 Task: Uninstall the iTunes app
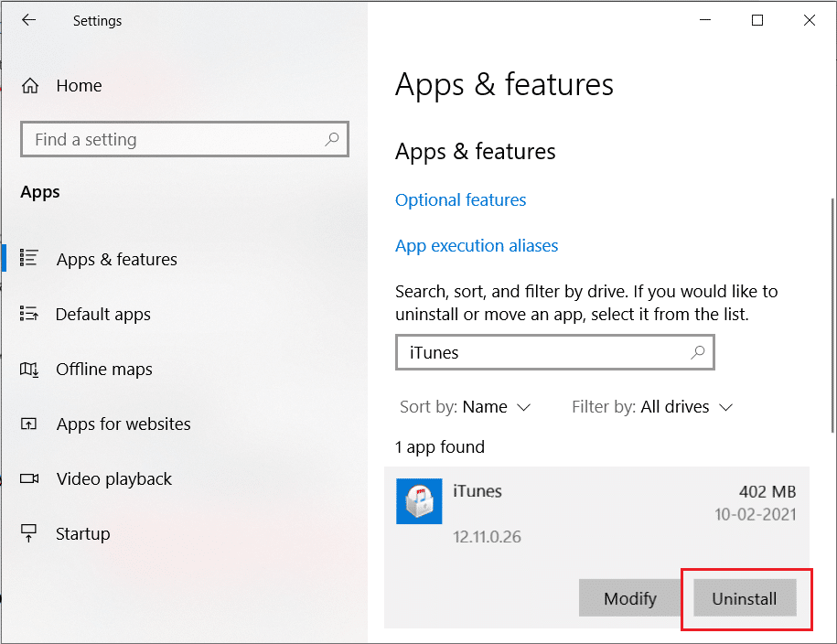pos(745,598)
